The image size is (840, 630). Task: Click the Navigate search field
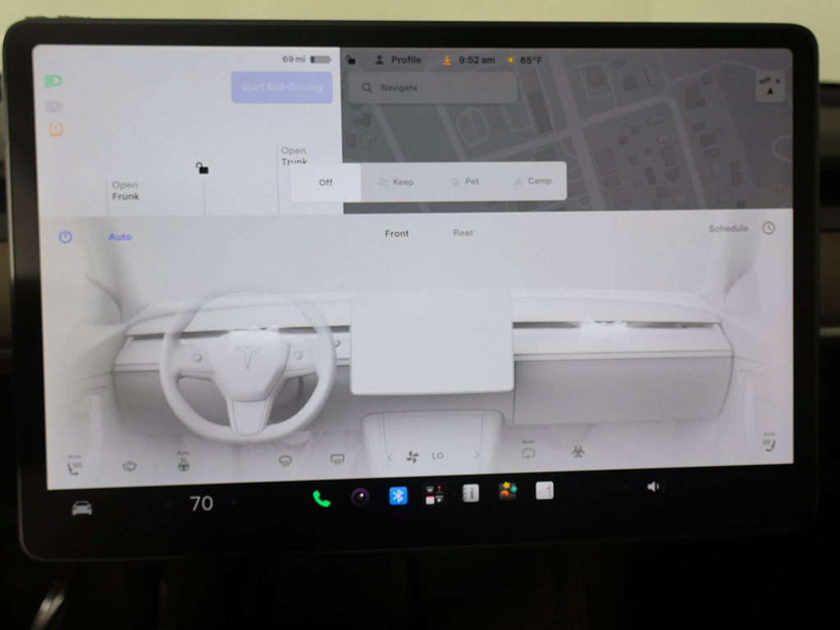click(433, 88)
